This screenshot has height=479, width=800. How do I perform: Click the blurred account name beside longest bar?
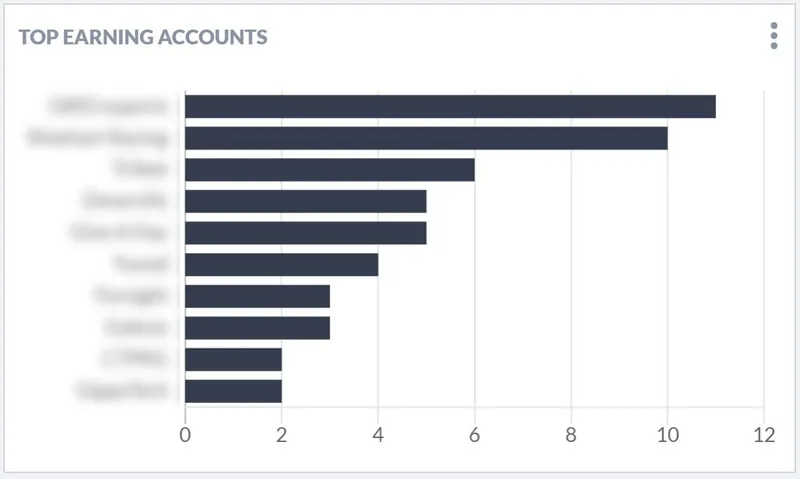coord(108,106)
